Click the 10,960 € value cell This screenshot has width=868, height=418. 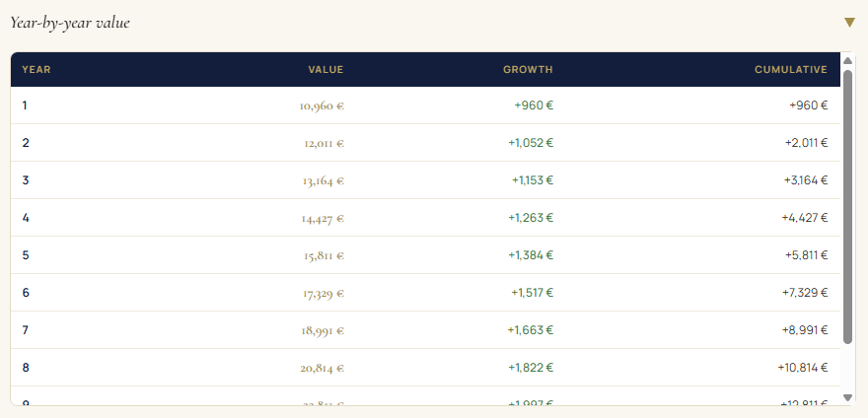point(323,105)
